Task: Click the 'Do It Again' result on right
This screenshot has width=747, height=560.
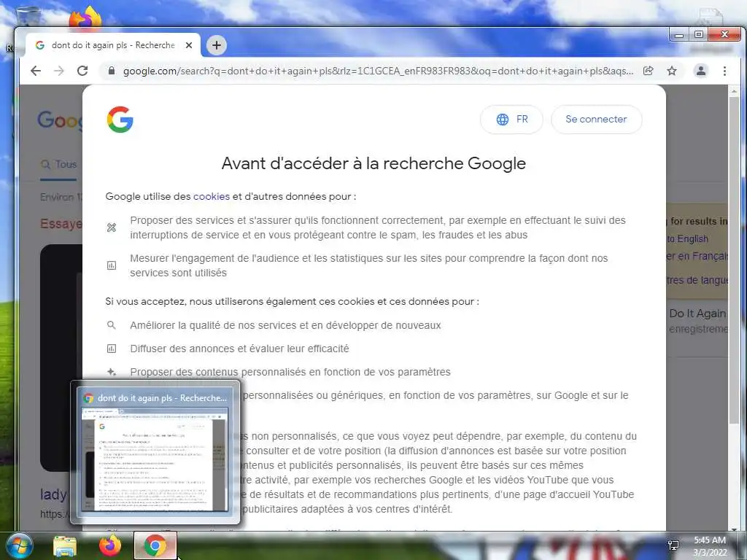Action: pyautogui.click(x=697, y=314)
